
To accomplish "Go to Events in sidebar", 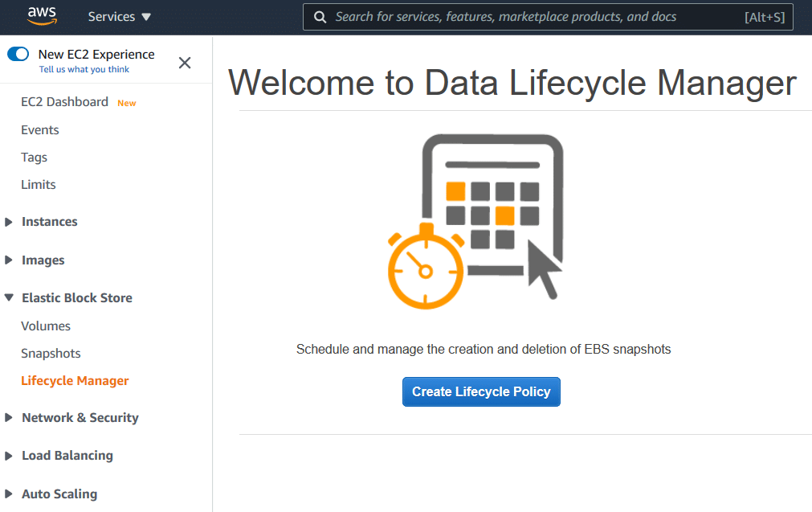I will click(x=40, y=129).
